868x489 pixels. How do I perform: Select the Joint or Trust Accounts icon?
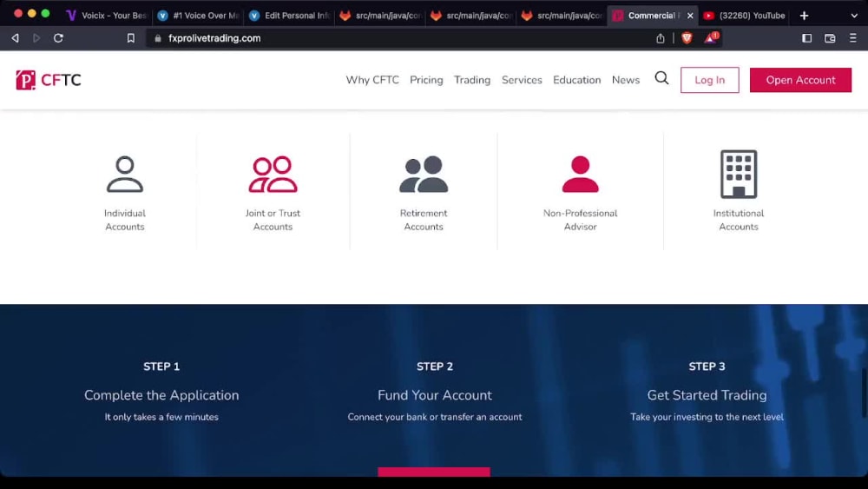point(273,174)
